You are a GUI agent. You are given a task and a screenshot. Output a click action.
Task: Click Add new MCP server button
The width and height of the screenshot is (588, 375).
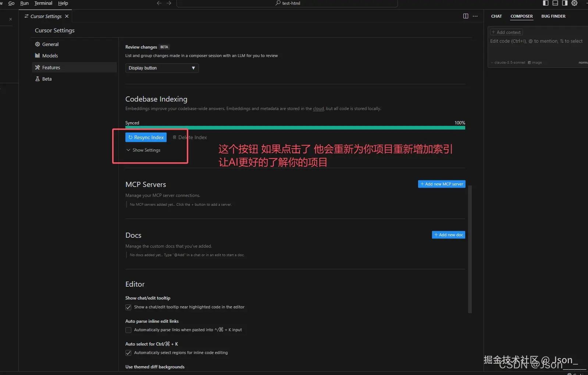pyautogui.click(x=442, y=184)
